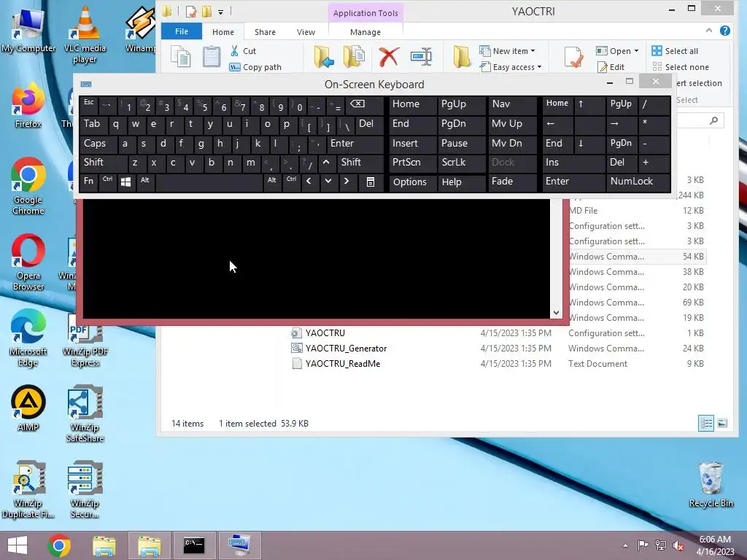The image size is (747, 560).
Task: Click the spacebar on On-Screen Keyboard
Action: coord(209,182)
